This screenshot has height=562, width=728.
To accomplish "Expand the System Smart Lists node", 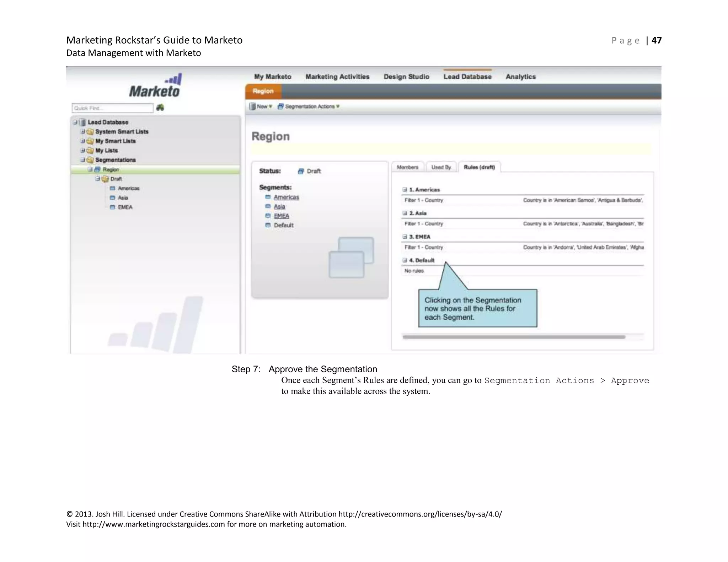I will coord(83,132).
